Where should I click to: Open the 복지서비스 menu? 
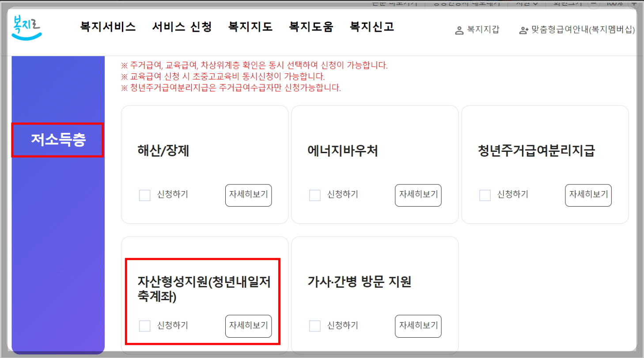pos(107,26)
